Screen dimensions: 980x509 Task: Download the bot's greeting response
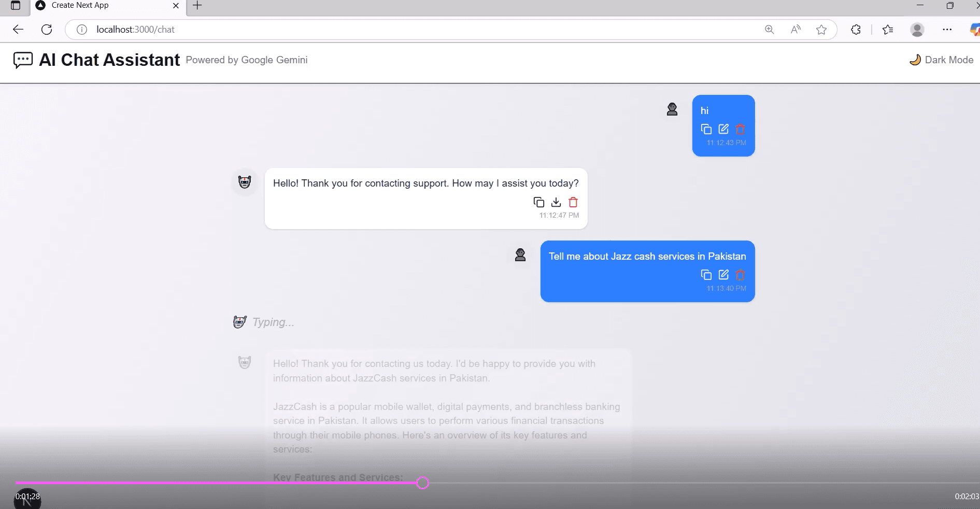tap(556, 202)
